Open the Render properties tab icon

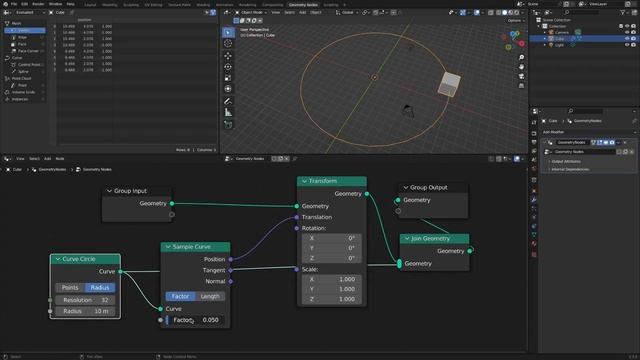(x=534, y=133)
